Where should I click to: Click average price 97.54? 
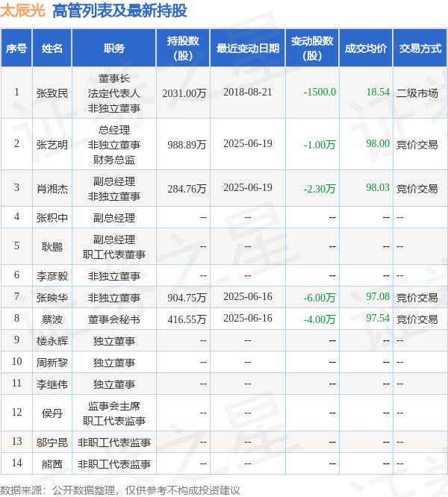tap(378, 318)
